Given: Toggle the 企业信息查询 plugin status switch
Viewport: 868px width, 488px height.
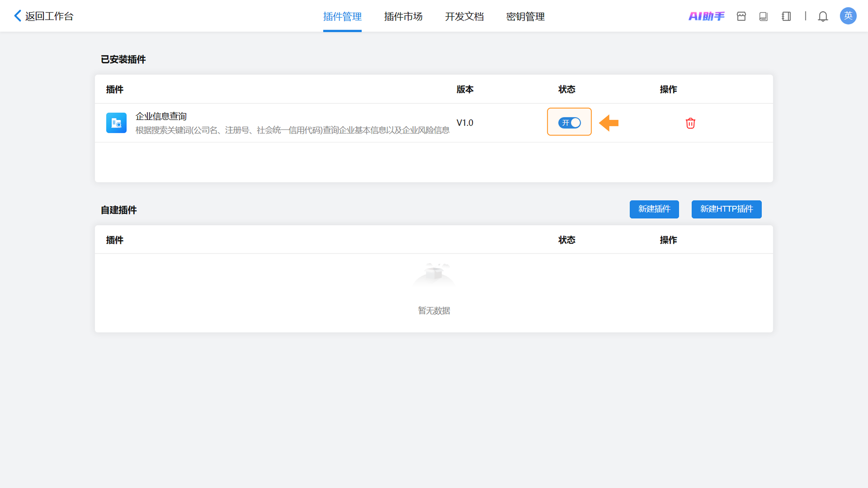Looking at the screenshot, I should tap(569, 123).
